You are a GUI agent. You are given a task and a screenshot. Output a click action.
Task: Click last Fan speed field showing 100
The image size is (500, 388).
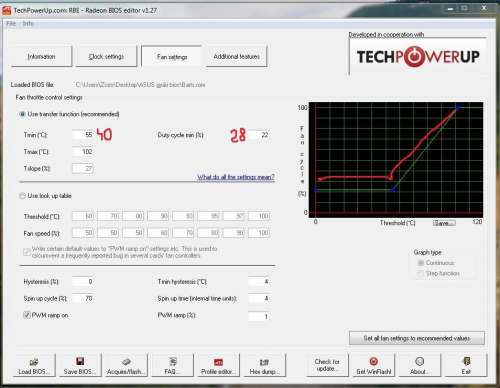(259, 233)
